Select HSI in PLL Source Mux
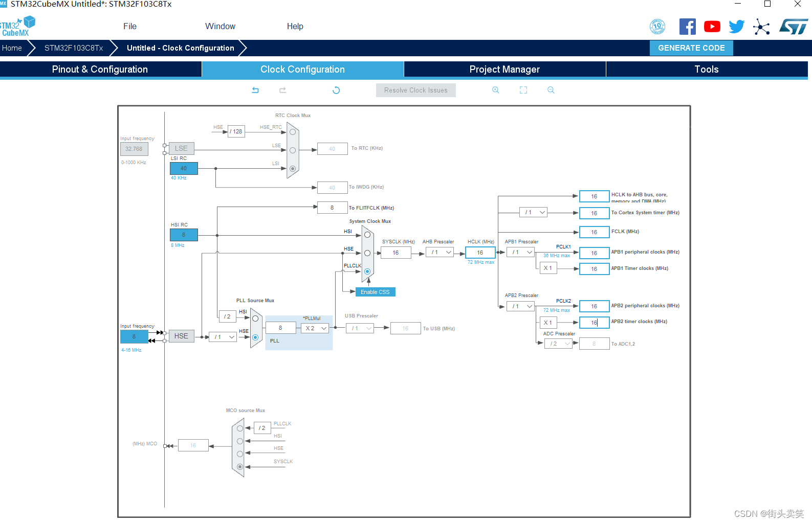Screen dimensions: 812x523 [x=255, y=319]
